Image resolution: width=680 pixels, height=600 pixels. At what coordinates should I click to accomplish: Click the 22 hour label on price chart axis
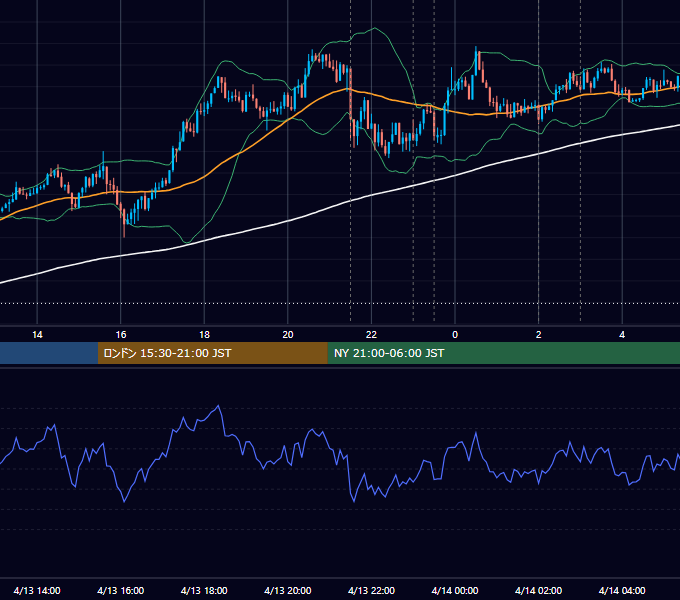coord(371,335)
